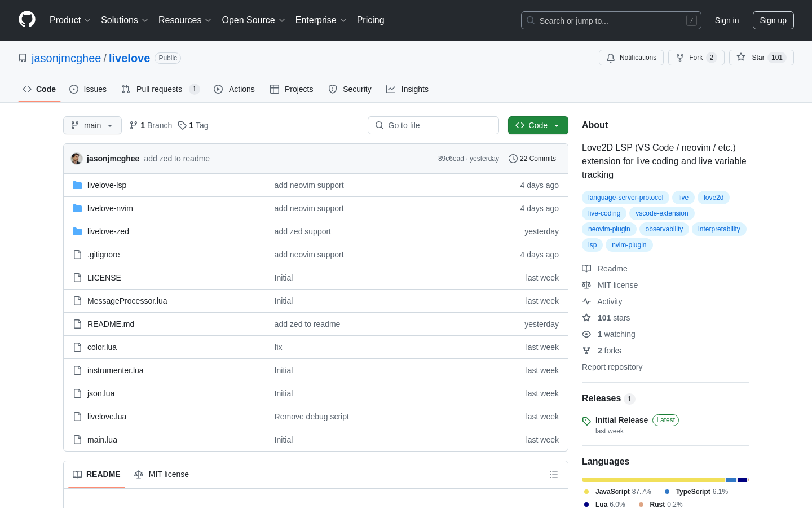Click the yellow JavaScript language bar segment
Viewport: 812px width, 508px height.
click(x=654, y=480)
